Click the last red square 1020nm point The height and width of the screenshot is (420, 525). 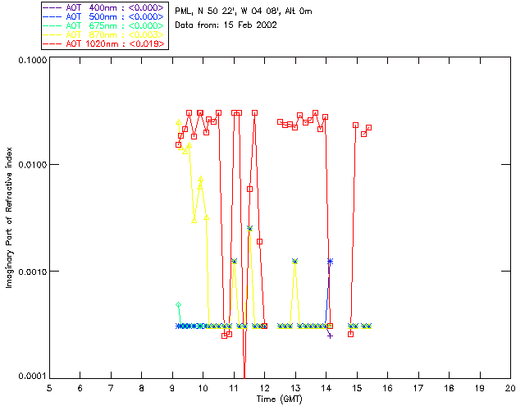[x=368, y=128]
